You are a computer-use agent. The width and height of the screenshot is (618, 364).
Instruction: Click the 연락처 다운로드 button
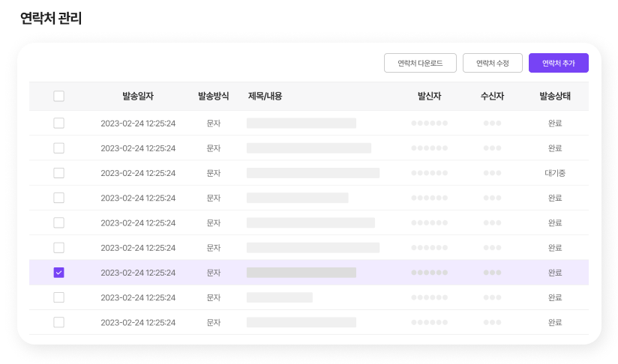(x=420, y=64)
